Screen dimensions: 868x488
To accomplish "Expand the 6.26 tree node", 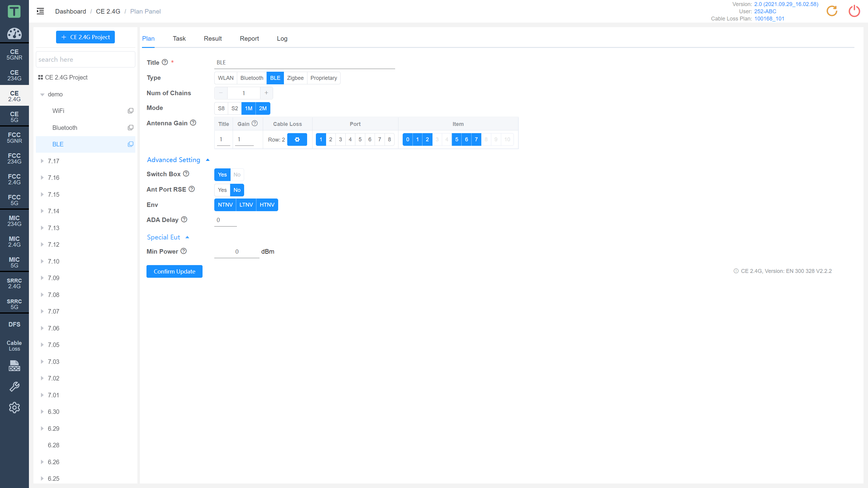I will click(x=42, y=462).
